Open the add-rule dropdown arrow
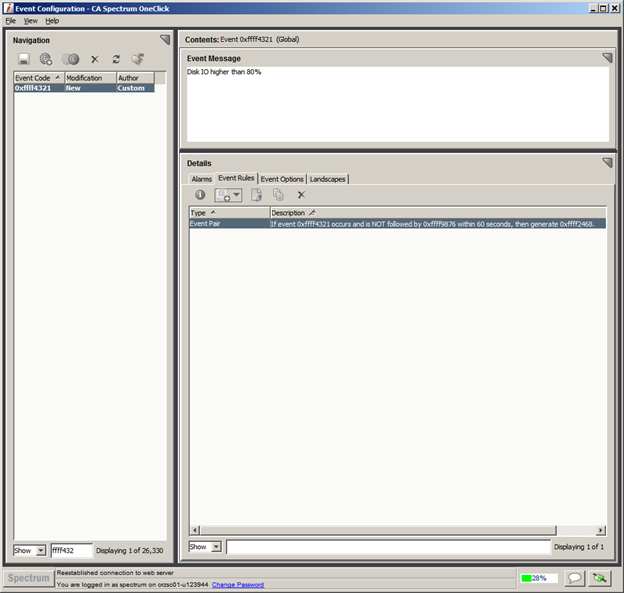The image size is (624, 593). click(236, 195)
